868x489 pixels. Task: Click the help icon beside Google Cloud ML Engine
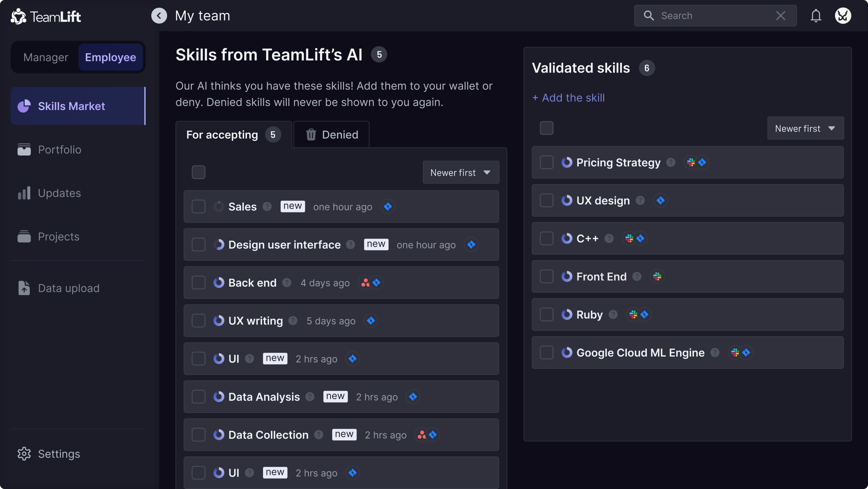(x=715, y=353)
